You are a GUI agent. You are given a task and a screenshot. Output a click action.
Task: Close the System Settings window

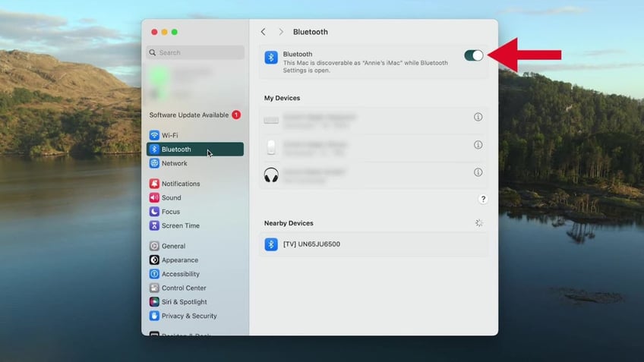tap(154, 32)
